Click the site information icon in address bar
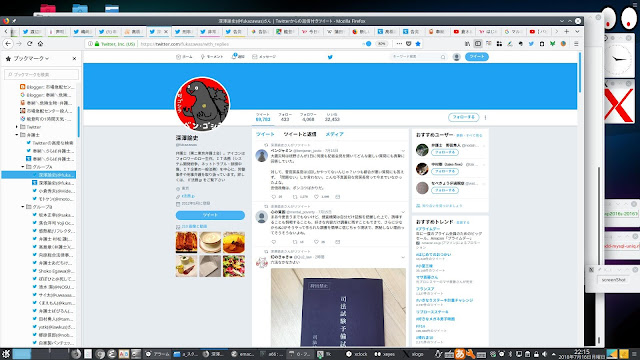 [91, 44]
